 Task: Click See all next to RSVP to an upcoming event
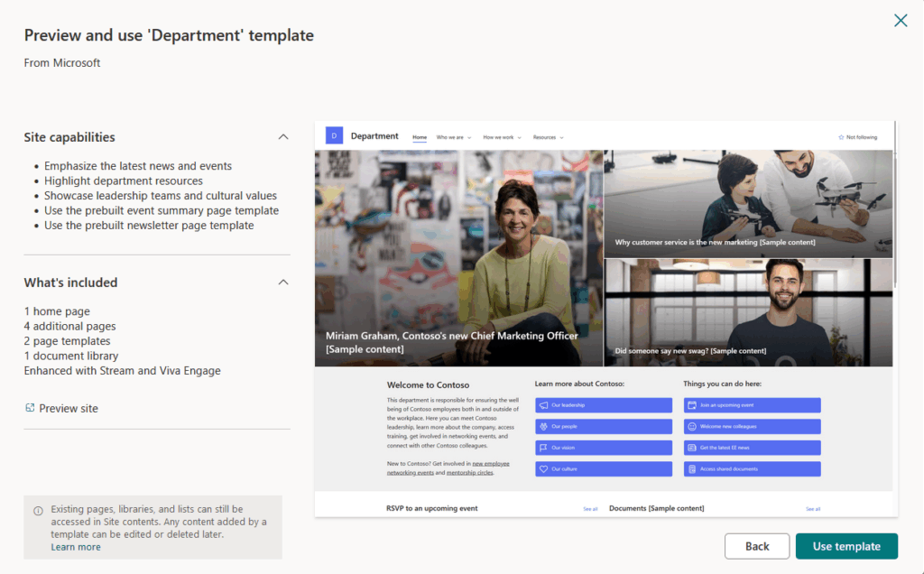point(590,509)
